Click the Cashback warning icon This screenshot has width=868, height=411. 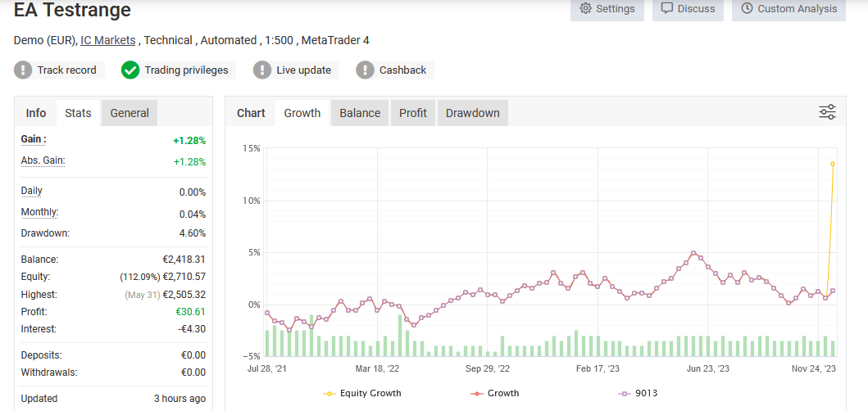[365, 70]
